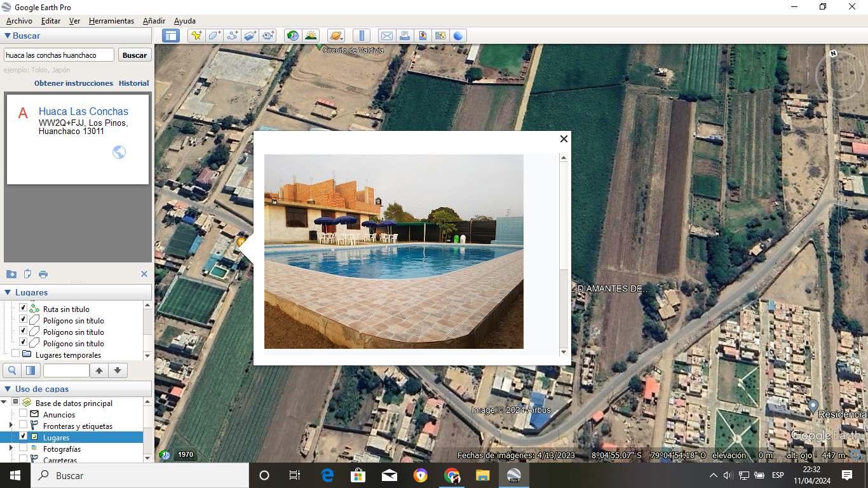Add a polygon from the toolbar

215,36
